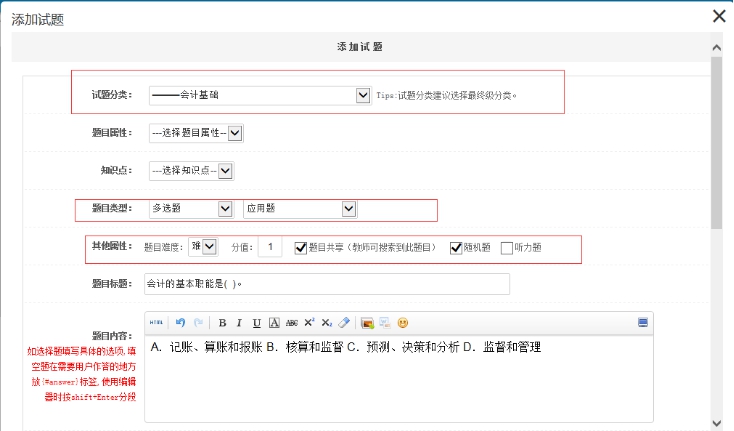Toggle editor fullscreen mode
This screenshot has height=431, width=734.
(643, 322)
